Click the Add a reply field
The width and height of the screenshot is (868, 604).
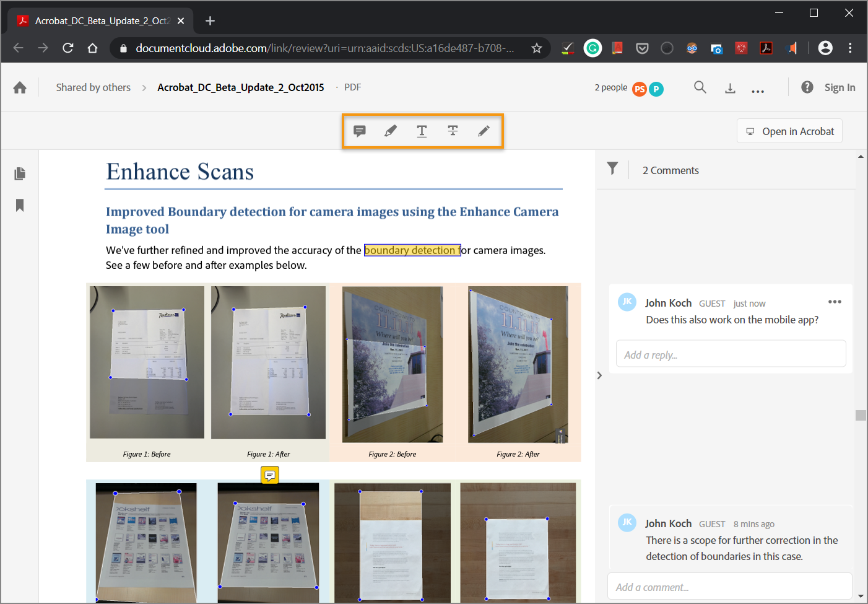click(731, 353)
